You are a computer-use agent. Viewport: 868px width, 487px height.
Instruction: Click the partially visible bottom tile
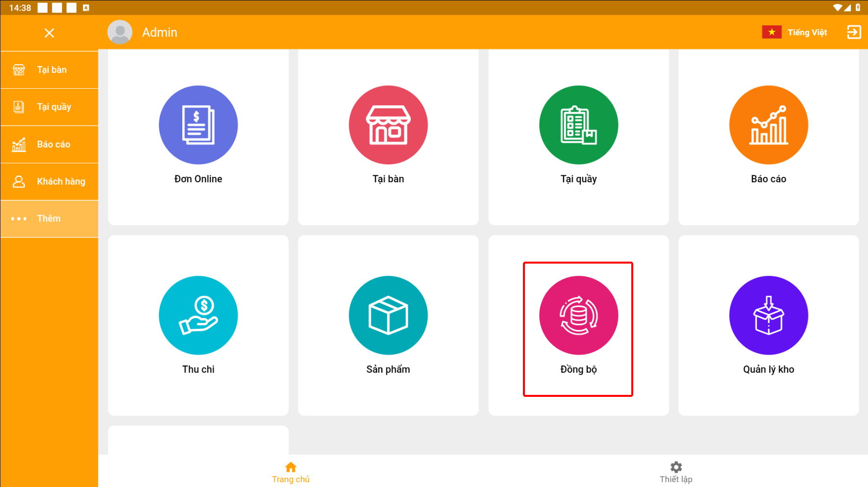tap(198, 440)
